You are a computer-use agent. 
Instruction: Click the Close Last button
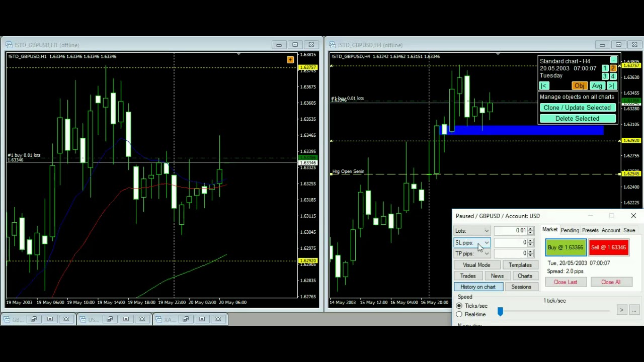(566, 282)
